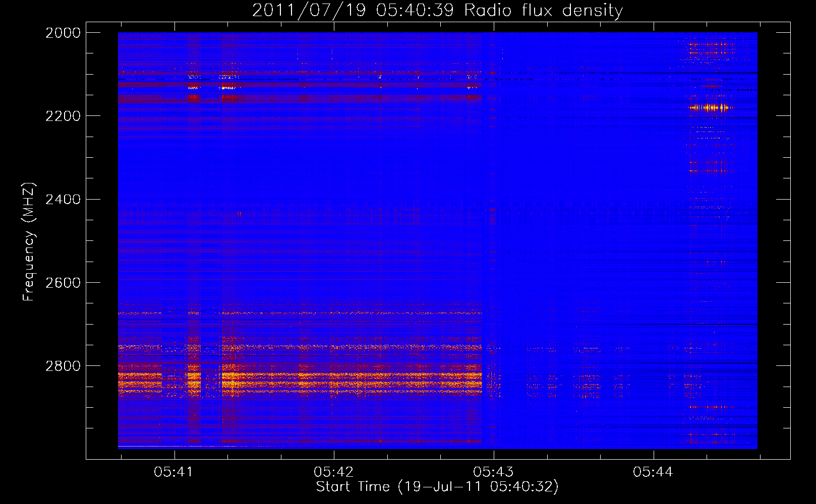Click the 05:44 time axis label
Viewport: 816px width, 504px height.
tap(653, 472)
